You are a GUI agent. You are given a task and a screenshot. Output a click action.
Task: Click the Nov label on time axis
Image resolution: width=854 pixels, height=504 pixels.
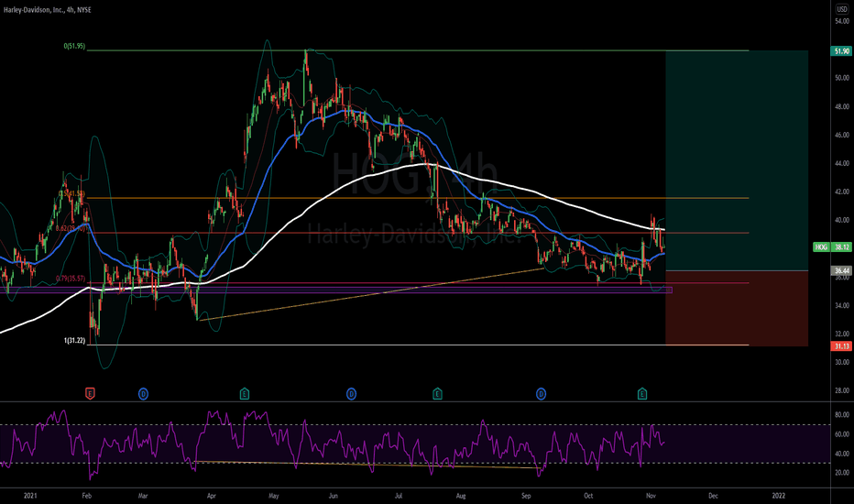coord(651,496)
